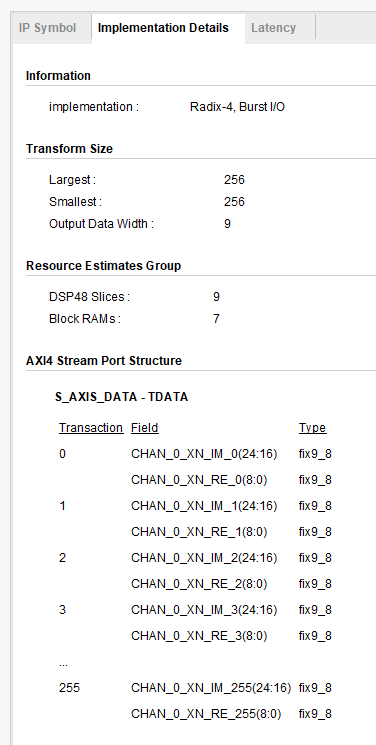Select field CHAN_0_XN_IM_255(24:16)
Image resolution: width=376 pixels, height=745 pixels.
pos(211,688)
